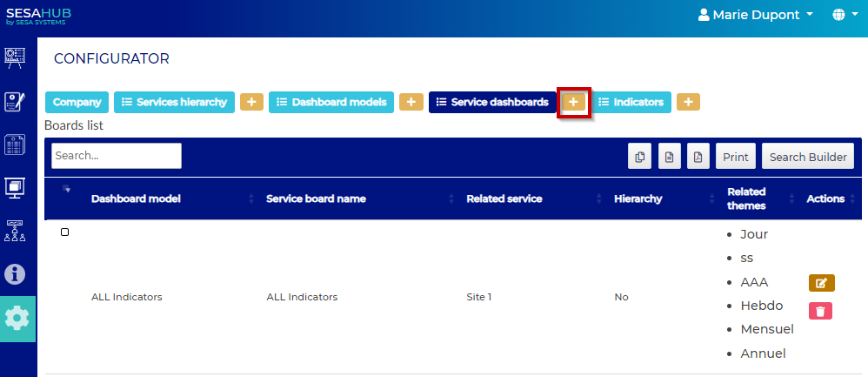The image size is (868, 377).
Task: Export the boards list as CSV file
Action: (670, 157)
